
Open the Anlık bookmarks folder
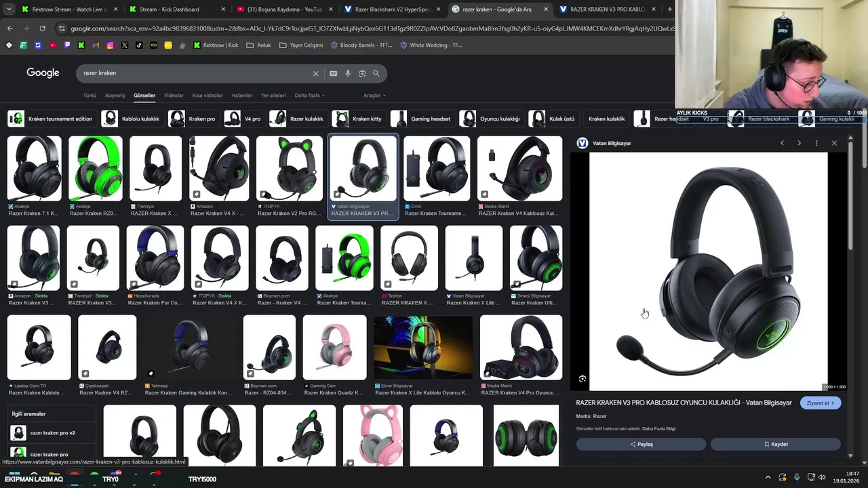[x=259, y=45]
